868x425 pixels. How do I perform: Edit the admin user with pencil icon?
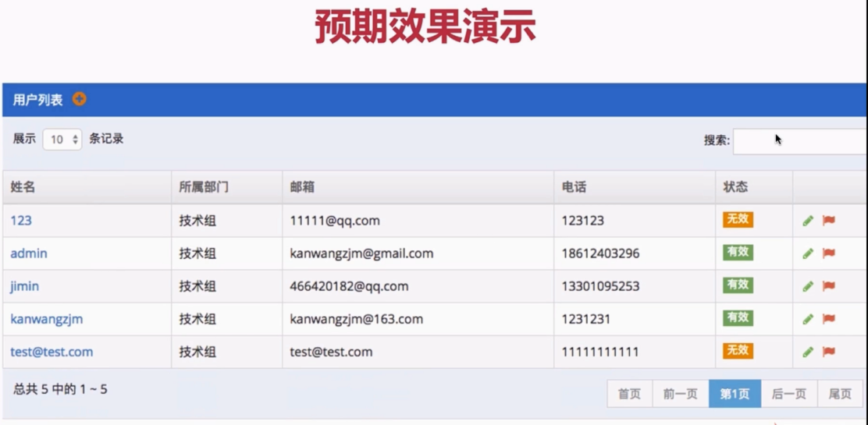pyautogui.click(x=808, y=253)
